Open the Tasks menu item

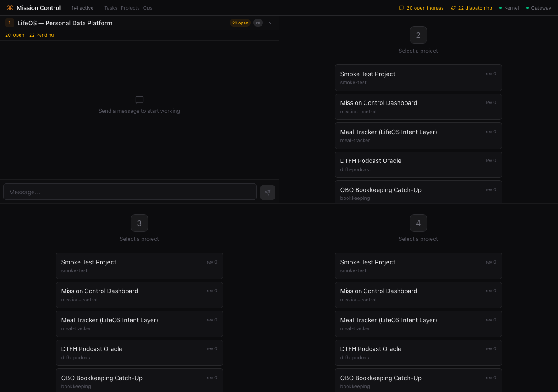[x=111, y=8]
